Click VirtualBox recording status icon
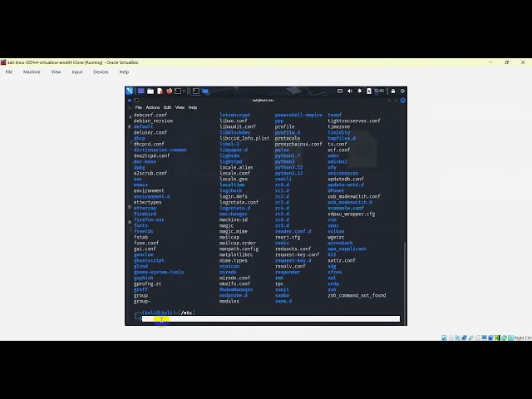This screenshot has height=399, width=532. coord(491,337)
